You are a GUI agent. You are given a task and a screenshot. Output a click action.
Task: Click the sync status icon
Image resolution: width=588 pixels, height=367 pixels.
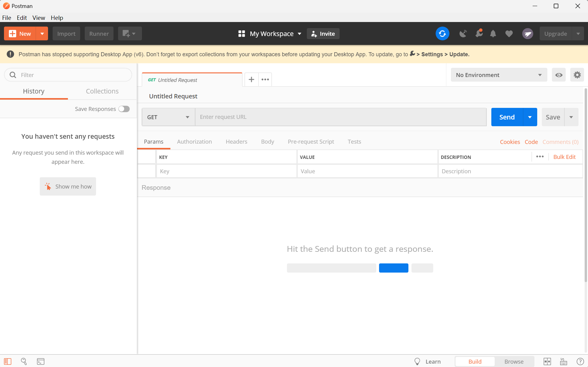click(442, 34)
